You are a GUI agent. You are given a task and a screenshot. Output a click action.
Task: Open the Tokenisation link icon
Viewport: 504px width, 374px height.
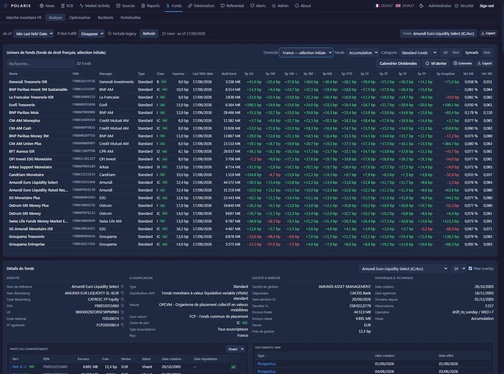pos(190,6)
